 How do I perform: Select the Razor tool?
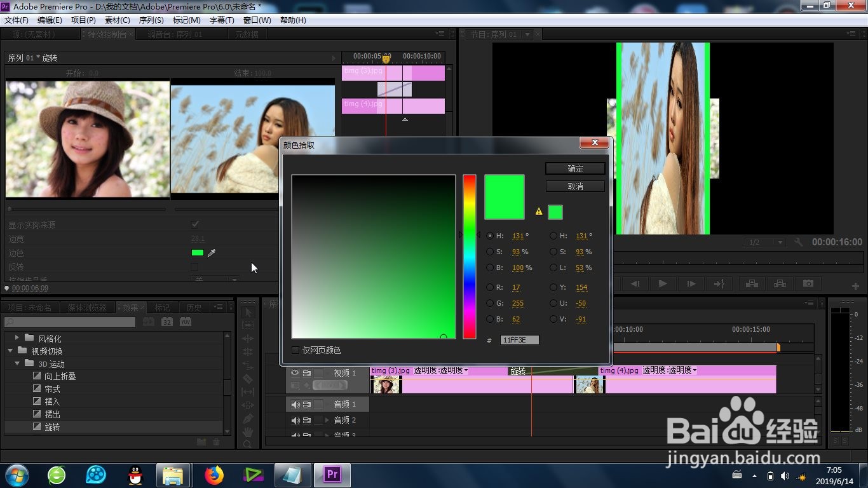[x=248, y=379]
